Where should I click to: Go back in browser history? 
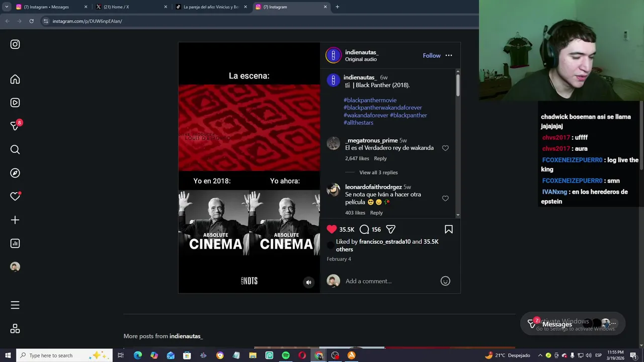7,21
